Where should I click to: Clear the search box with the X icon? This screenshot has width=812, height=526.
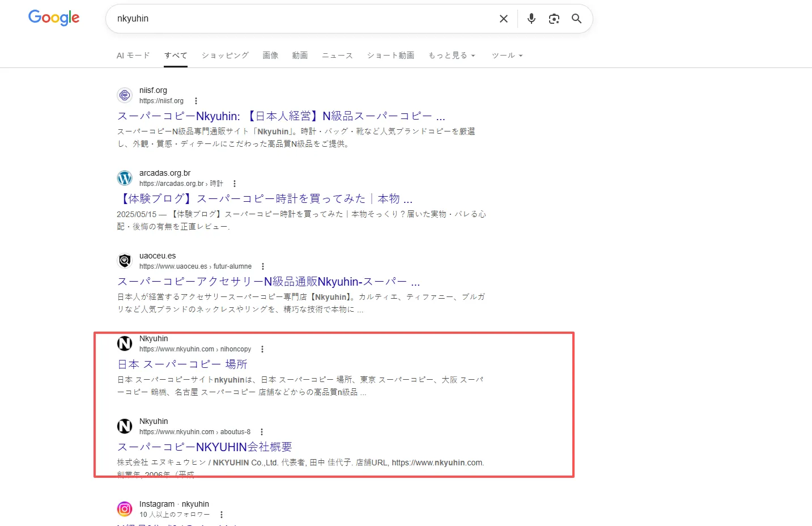click(503, 19)
